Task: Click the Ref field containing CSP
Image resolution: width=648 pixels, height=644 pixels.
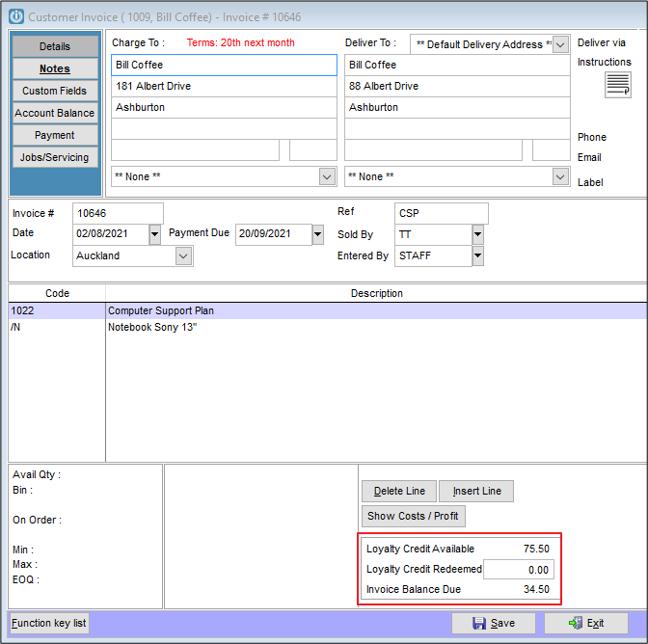Action: pos(442,213)
